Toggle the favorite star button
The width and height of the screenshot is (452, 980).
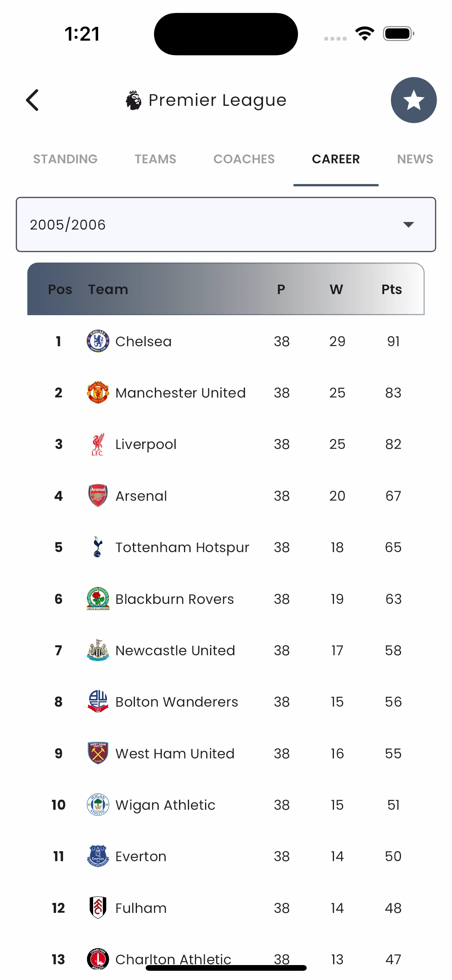pos(413,100)
